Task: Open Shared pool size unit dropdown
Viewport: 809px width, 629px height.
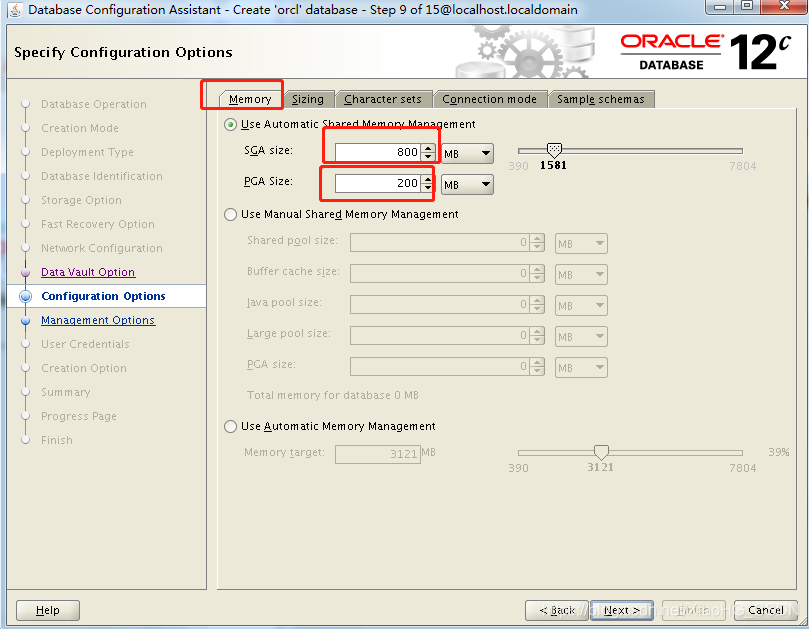Action: (x=581, y=244)
